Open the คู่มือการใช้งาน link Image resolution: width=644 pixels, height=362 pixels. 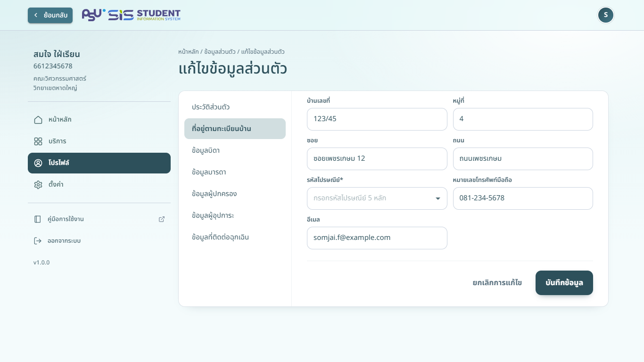[x=99, y=219]
